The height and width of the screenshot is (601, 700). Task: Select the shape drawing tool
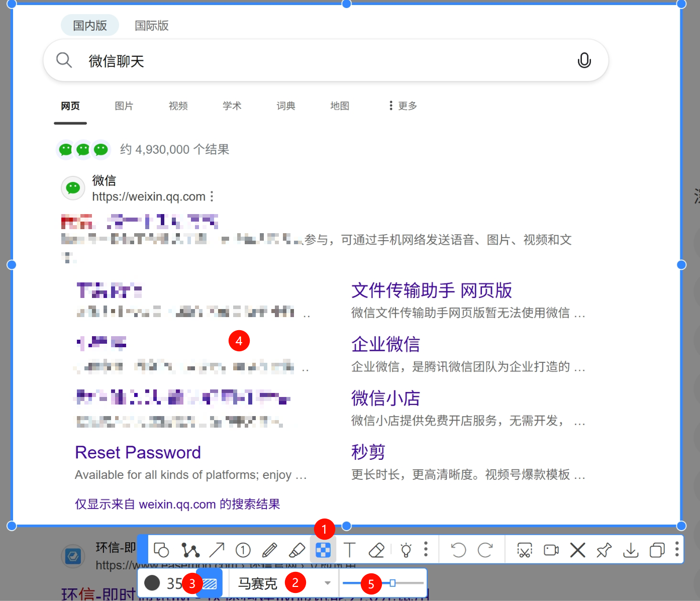point(161,549)
